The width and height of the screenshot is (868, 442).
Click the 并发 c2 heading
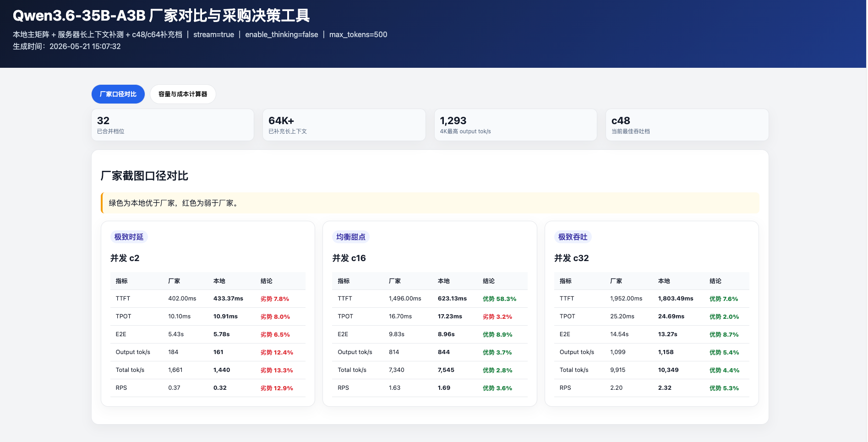125,258
